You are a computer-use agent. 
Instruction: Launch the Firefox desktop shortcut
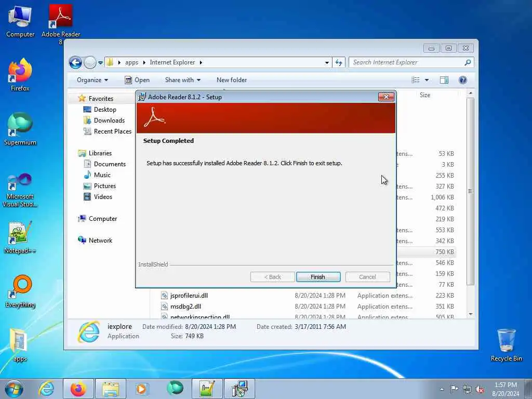coord(20,75)
